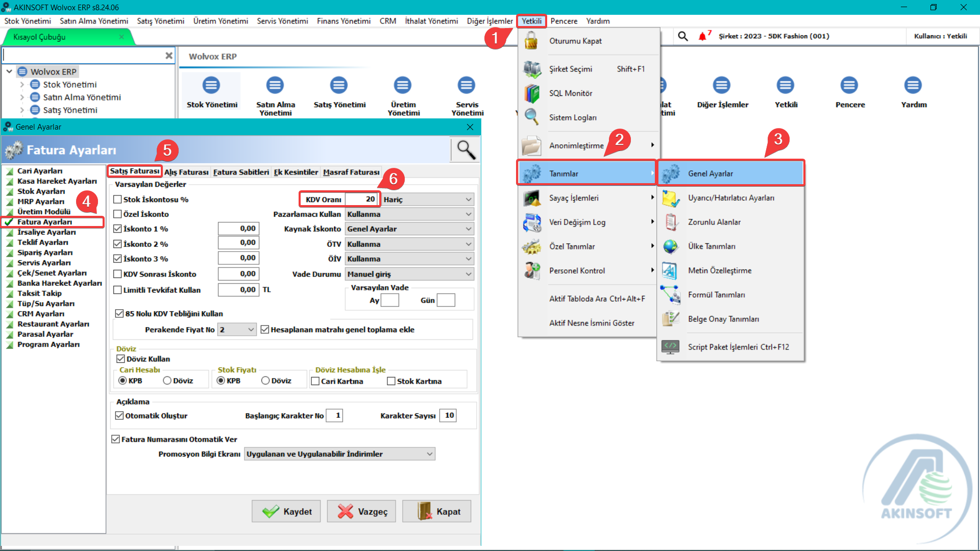Click the Oturumu Kapat lock icon
Image resolution: width=980 pixels, height=551 pixels.
click(531, 41)
